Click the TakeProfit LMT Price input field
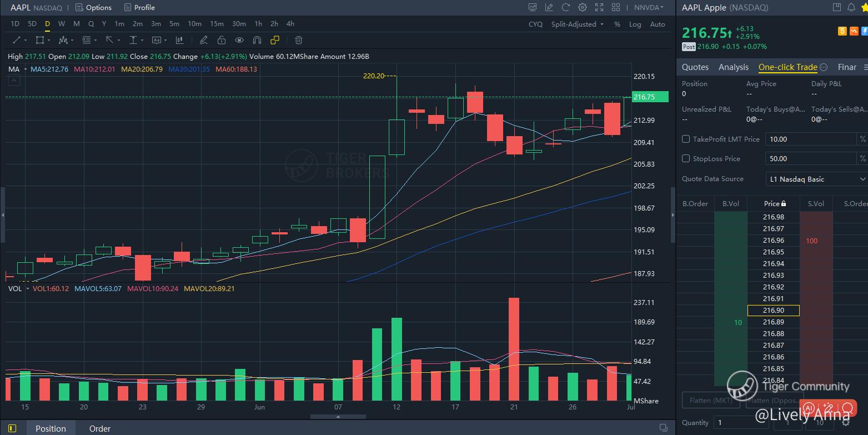 (x=811, y=139)
